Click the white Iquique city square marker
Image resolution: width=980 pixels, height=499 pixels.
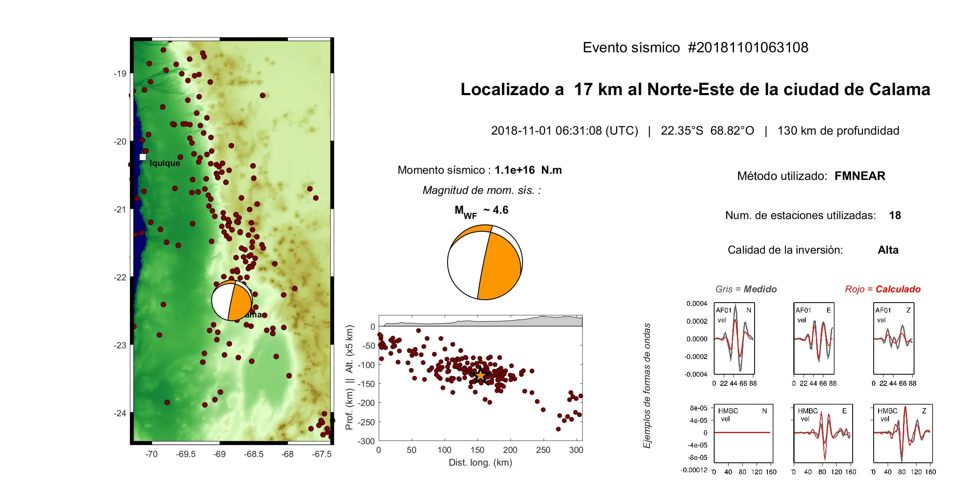point(143,157)
